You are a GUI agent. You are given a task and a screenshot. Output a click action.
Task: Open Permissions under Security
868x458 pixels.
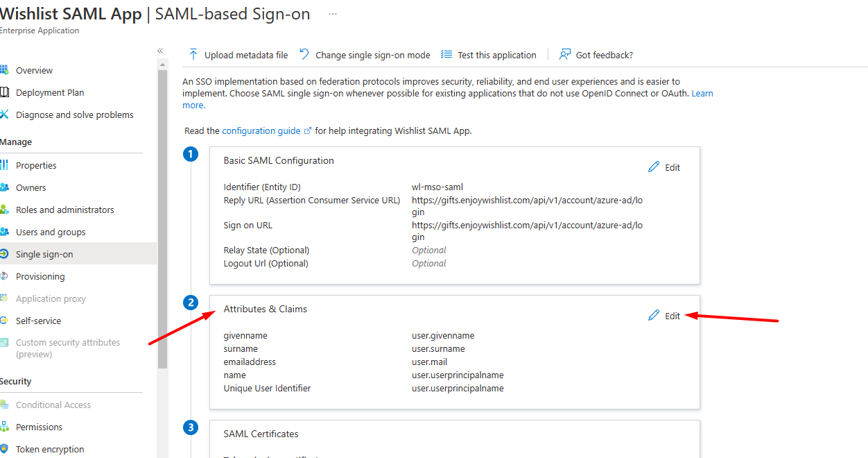pyautogui.click(x=39, y=427)
